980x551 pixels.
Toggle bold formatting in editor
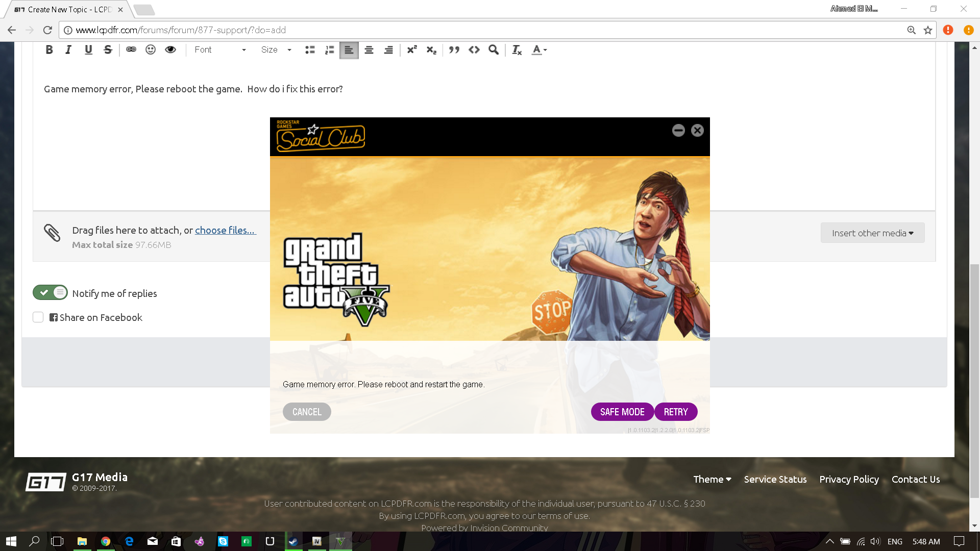point(49,49)
